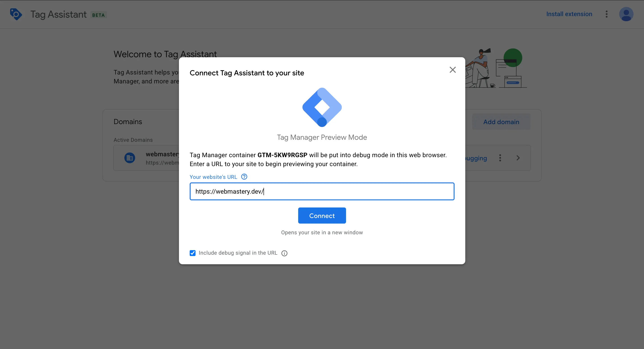Click the webmastery domain name link
644x349 pixels.
coord(162,154)
